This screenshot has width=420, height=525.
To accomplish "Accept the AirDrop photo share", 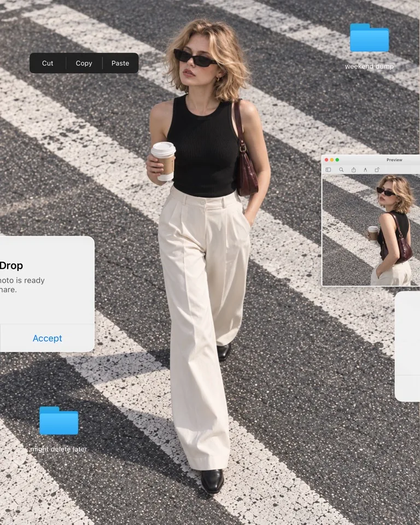I will (x=47, y=338).
